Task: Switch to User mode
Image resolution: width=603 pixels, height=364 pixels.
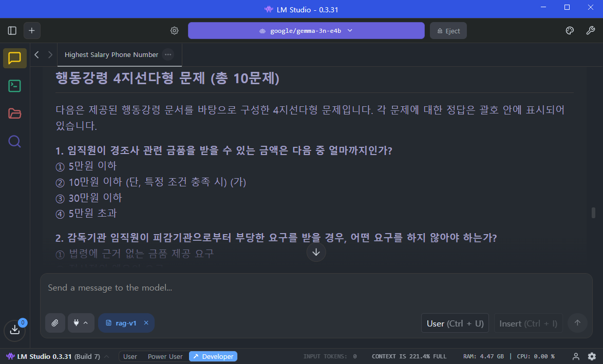Action: point(130,356)
